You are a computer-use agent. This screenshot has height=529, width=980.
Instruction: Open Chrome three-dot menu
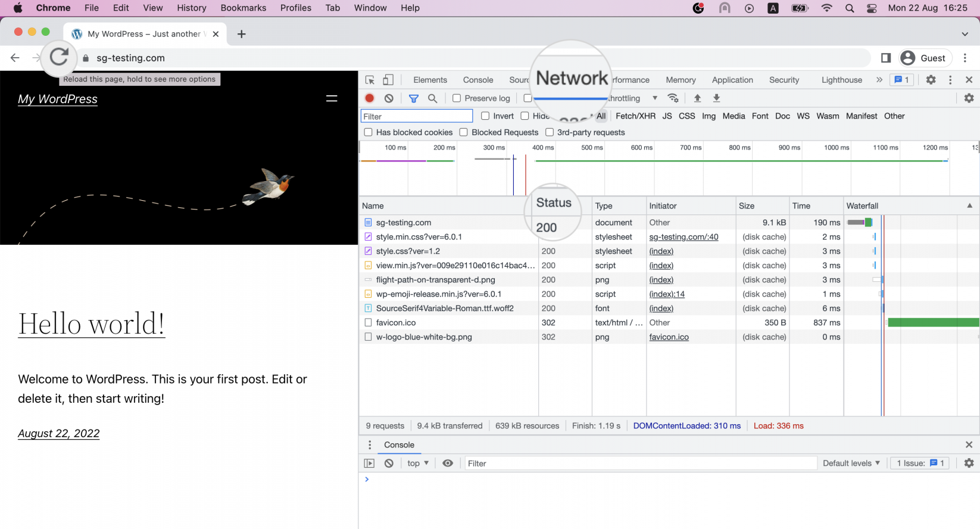point(965,58)
